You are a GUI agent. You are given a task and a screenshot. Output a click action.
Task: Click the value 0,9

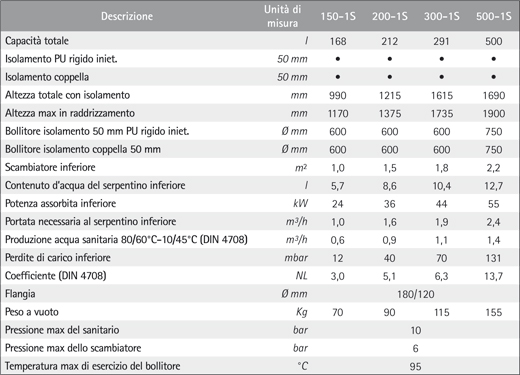[390, 240]
